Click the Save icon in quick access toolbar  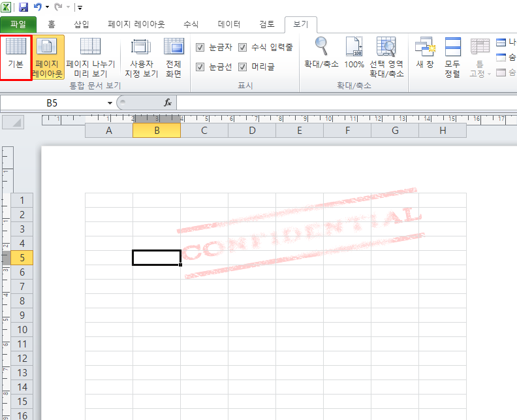point(23,7)
